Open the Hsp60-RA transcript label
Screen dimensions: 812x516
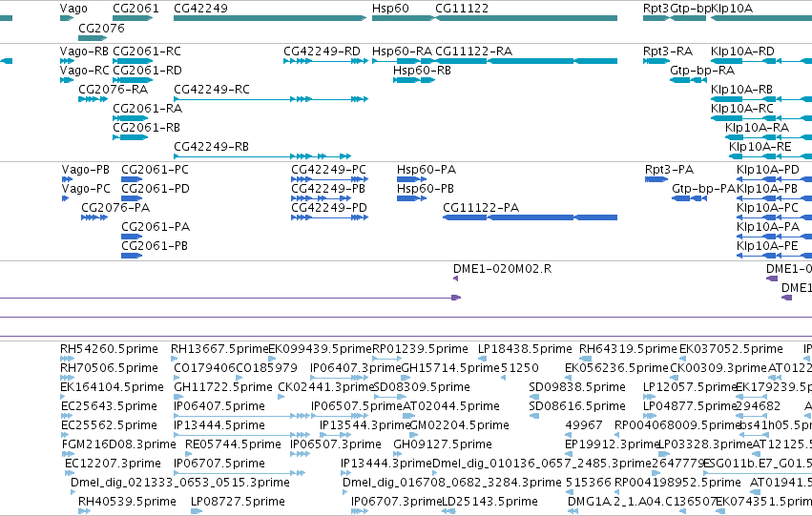pyautogui.click(x=402, y=52)
